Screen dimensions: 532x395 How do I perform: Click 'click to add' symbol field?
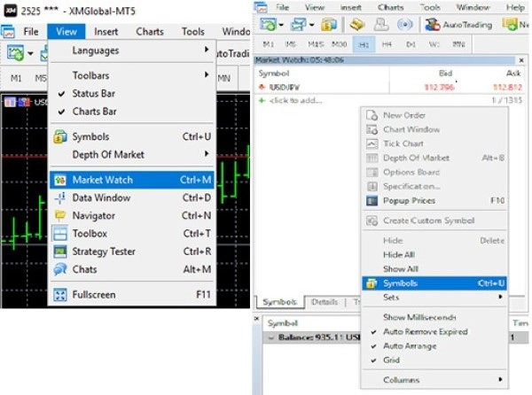pyautogui.click(x=295, y=100)
